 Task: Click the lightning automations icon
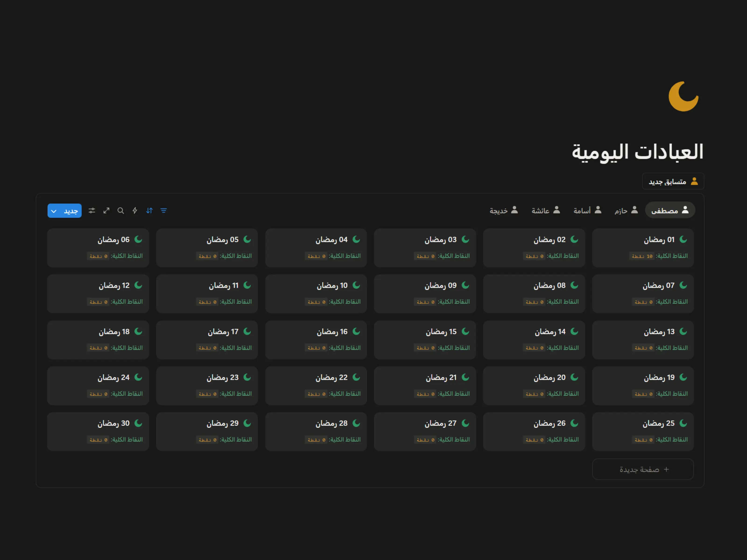pyautogui.click(x=135, y=210)
